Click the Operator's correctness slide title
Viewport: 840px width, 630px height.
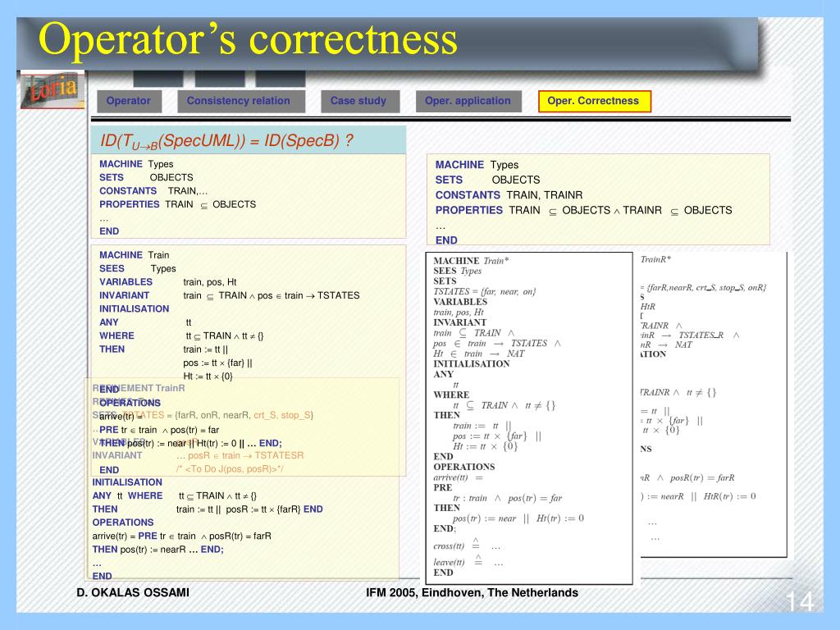248,39
